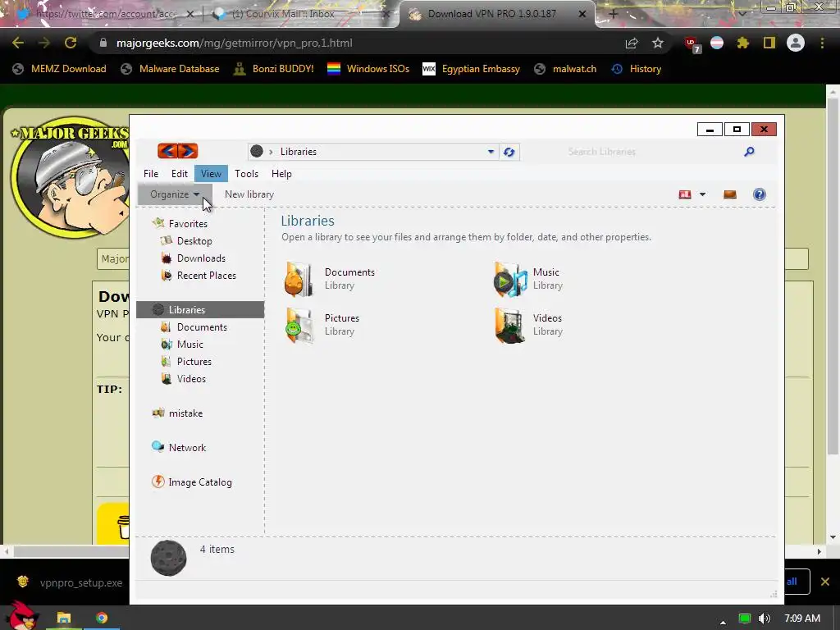840x630 pixels.
Task: Click the share page icon in Chrome
Action: (x=632, y=43)
